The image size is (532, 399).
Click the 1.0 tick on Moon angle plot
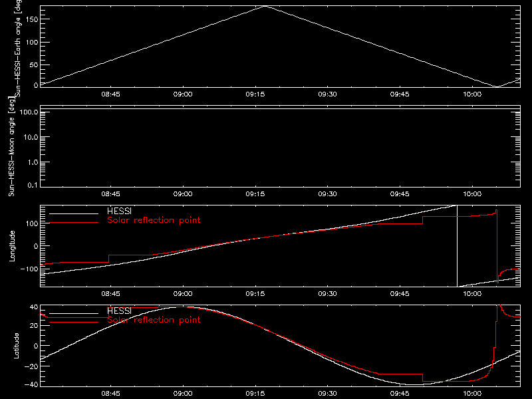tap(33, 162)
